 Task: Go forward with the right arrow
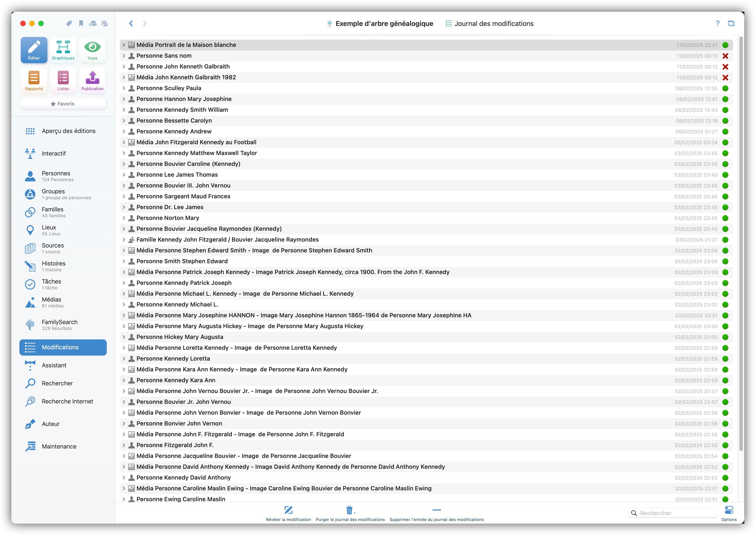[145, 23]
